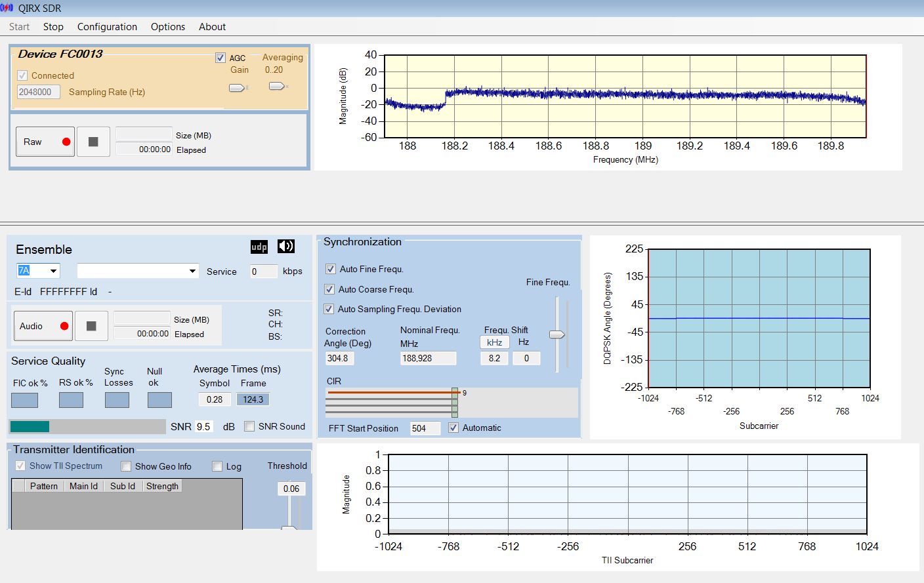Click the kHz frequency shift button
The image size is (924, 583).
[494, 342]
